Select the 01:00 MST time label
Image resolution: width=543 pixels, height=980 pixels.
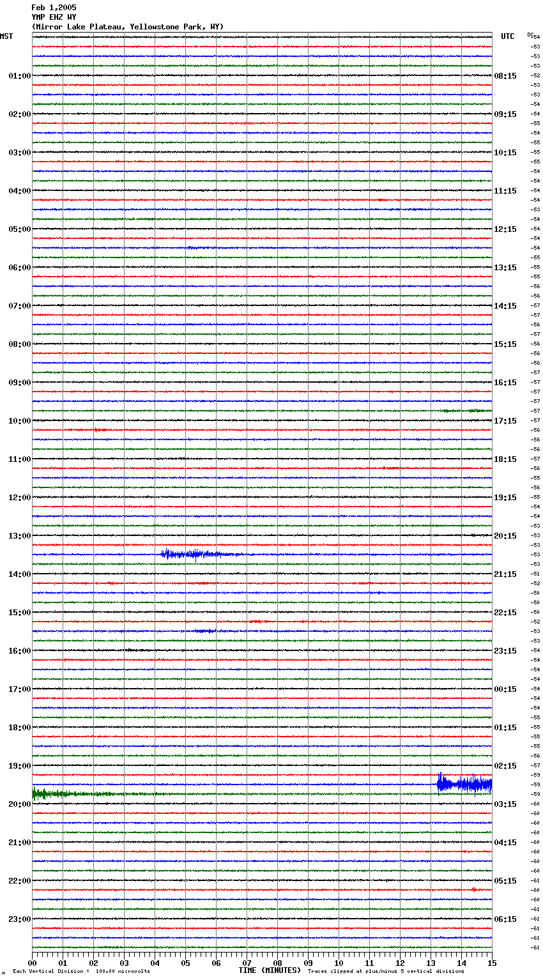pos(20,76)
